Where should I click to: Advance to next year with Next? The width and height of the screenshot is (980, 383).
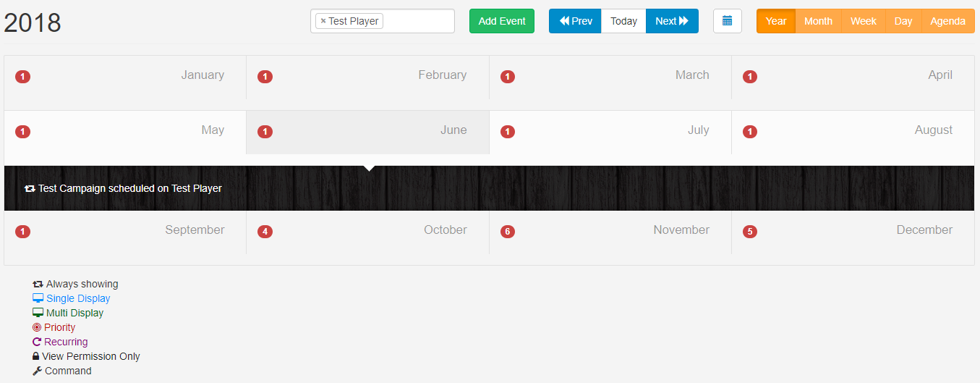click(x=672, y=21)
